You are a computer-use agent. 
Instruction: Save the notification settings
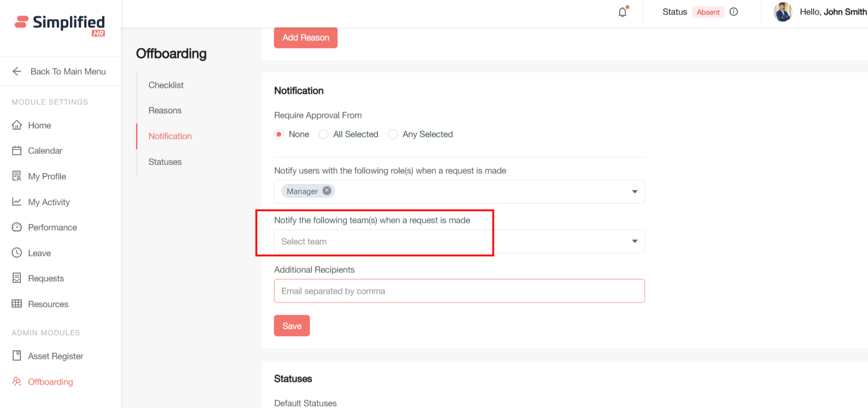(x=291, y=326)
